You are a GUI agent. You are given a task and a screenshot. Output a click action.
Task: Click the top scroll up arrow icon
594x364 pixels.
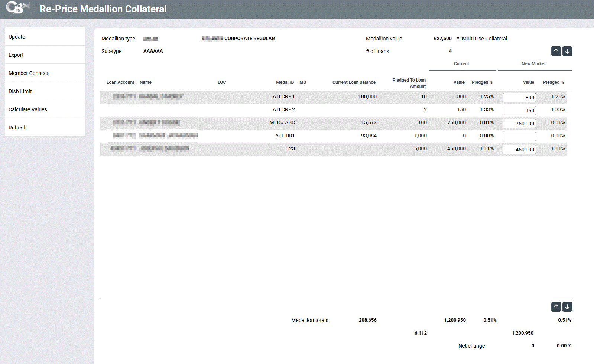click(556, 51)
